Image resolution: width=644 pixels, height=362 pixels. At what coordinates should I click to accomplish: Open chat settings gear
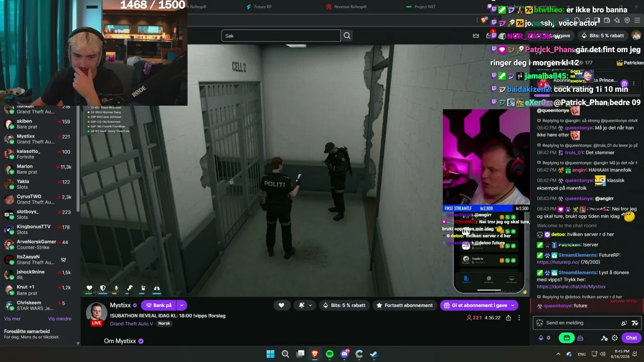pos(614,338)
